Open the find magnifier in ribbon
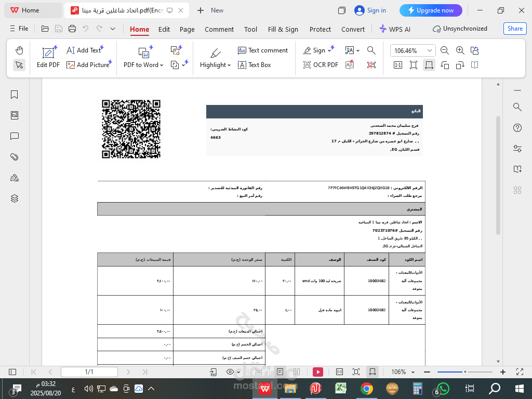Screen dimensions: 532x399 coord(371,50)
